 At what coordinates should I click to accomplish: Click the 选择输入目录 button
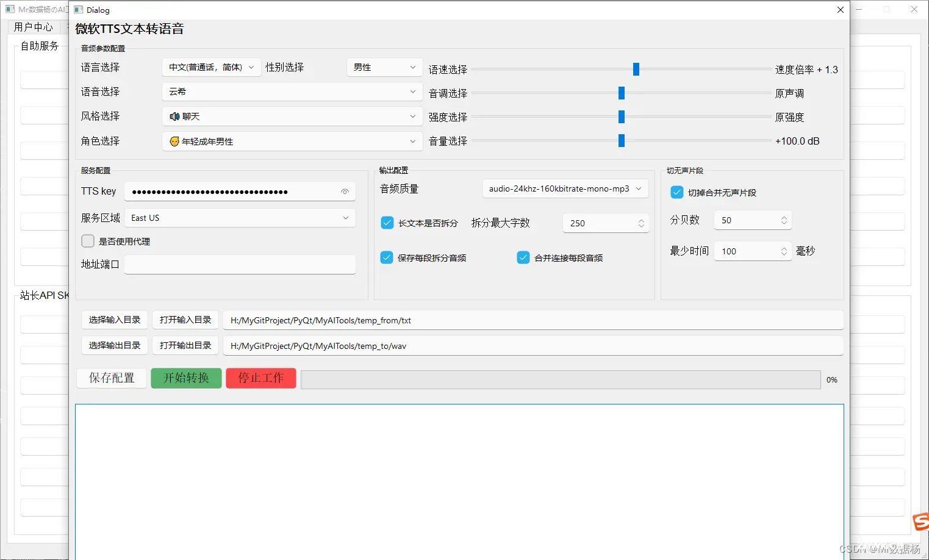(x=115, y=320)
